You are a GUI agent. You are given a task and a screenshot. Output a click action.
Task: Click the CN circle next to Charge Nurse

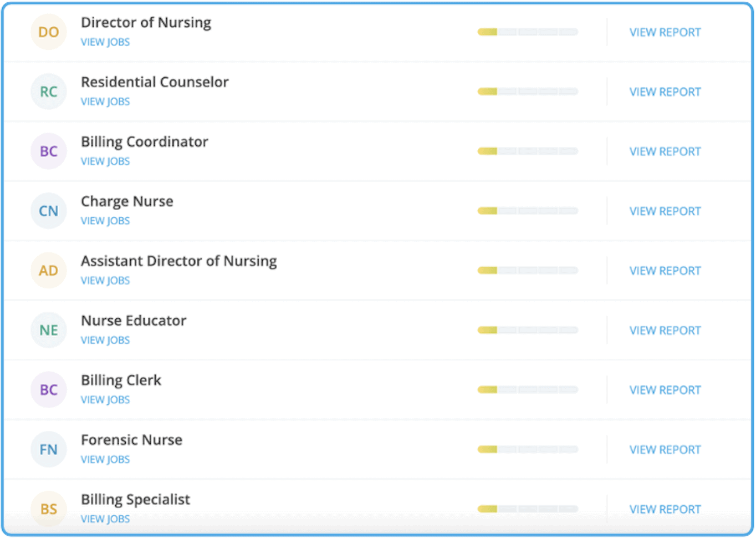pos(49,211)
